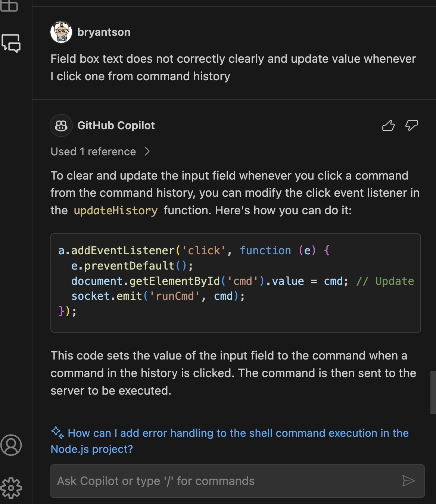
Task: Click the 'socket.emit' line in code block
Action: coord(158,296)
